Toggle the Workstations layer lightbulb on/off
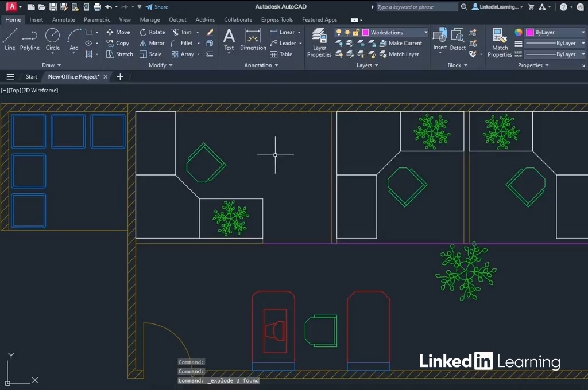 click(x=339, y=33)
